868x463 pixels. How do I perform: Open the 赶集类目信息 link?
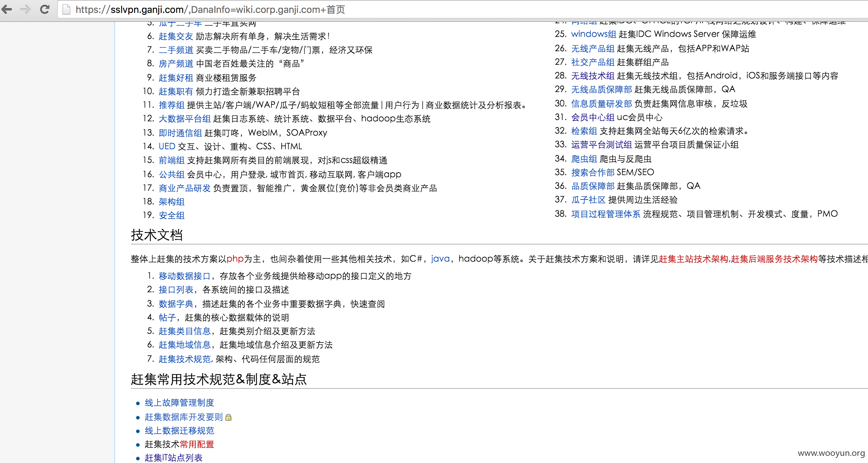[184, 331]
